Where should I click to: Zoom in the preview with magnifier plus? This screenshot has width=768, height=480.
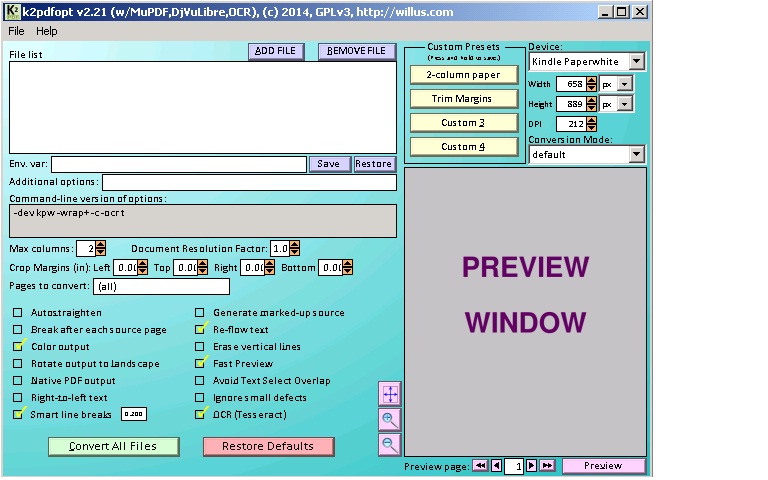pos(390,419)
